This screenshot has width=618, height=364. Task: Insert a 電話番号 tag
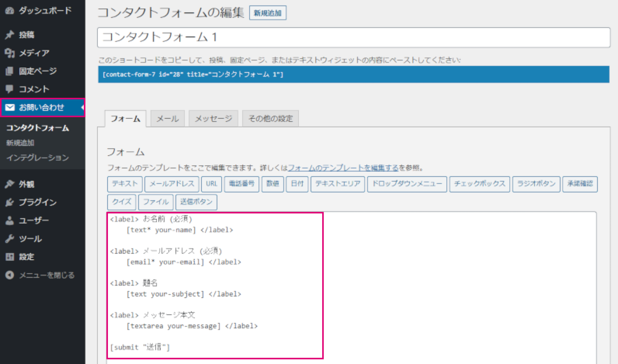(x=242, y=184)
